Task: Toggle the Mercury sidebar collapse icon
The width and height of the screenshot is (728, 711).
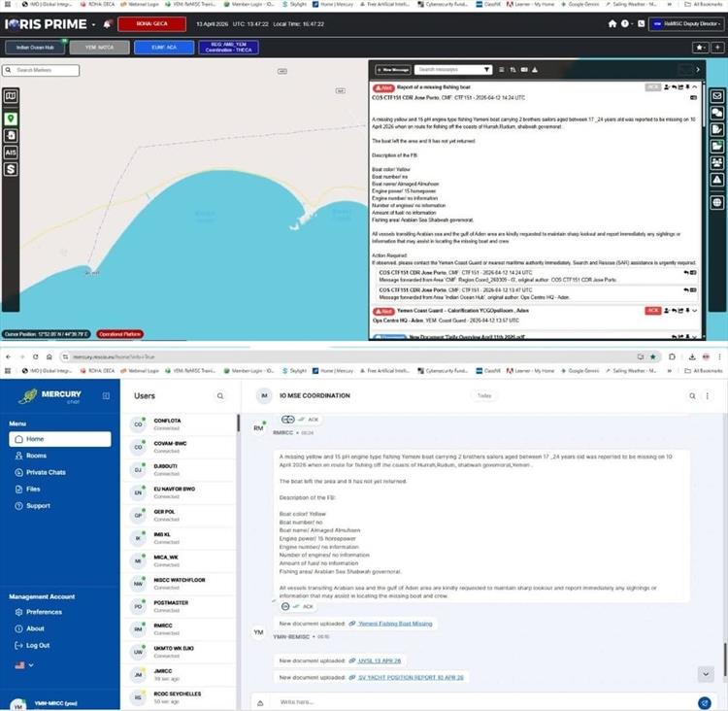Action: click(x=106, y=395)
